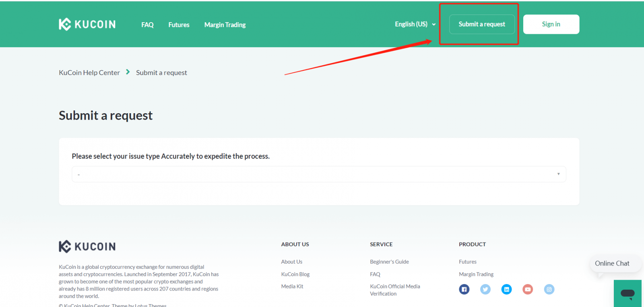
Task: Click the 'Submit a request' page heading
Action: coord(106,116)
